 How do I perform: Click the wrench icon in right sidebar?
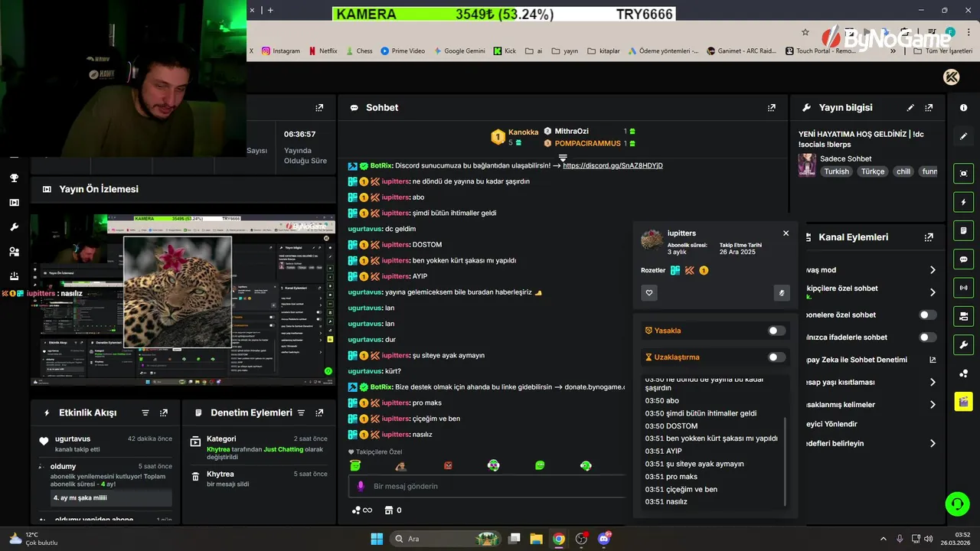click(x=963, y=345)
